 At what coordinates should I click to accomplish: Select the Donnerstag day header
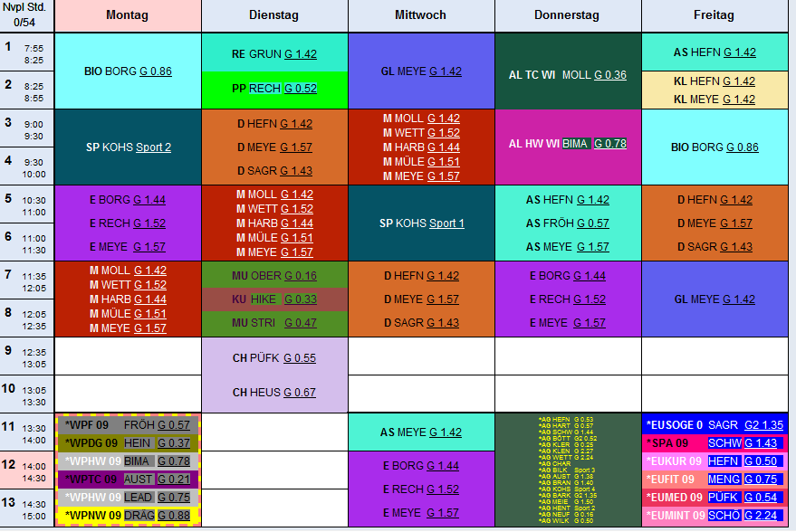point(568,15)
